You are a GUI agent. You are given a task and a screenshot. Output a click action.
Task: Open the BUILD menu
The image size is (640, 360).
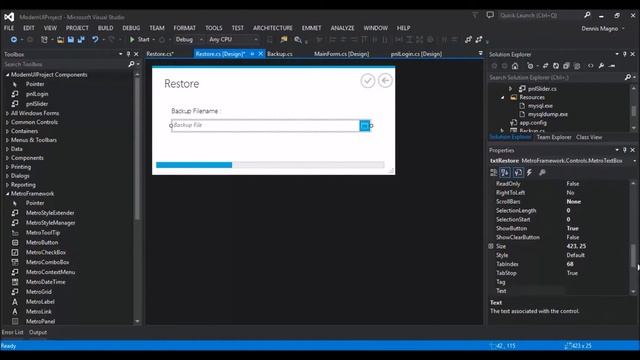[x=105, y=28]
